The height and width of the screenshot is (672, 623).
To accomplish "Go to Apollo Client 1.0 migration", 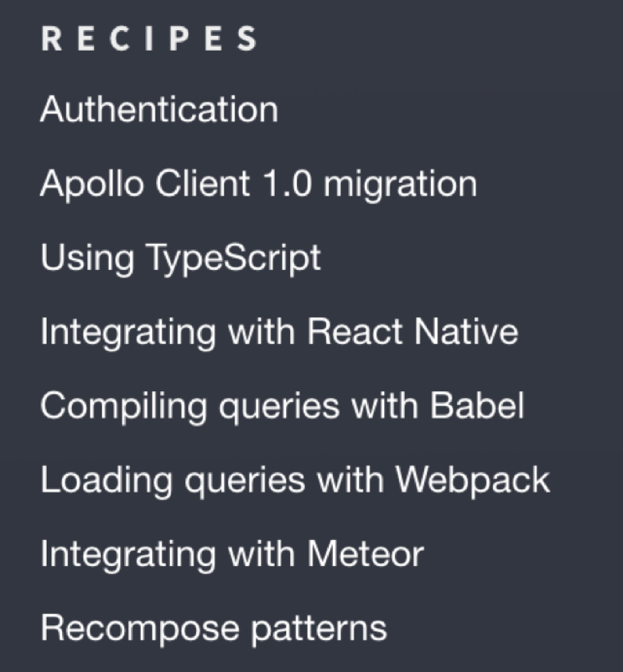I will [x=258, y=183].
